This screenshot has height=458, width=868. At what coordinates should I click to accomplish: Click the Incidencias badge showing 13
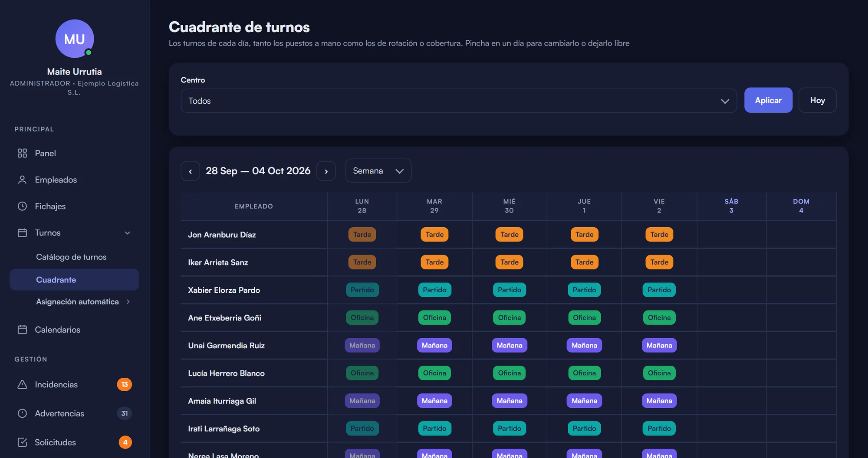(x=125, y=384)
